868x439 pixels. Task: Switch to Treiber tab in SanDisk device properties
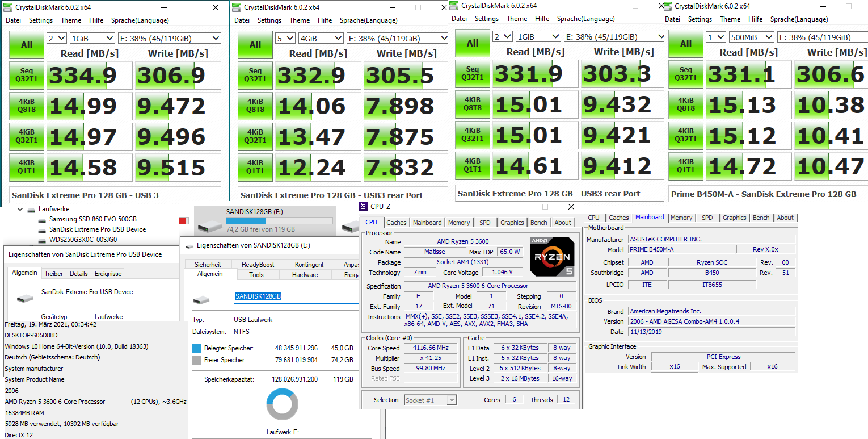pyautogui.click(x=54, y=274)
